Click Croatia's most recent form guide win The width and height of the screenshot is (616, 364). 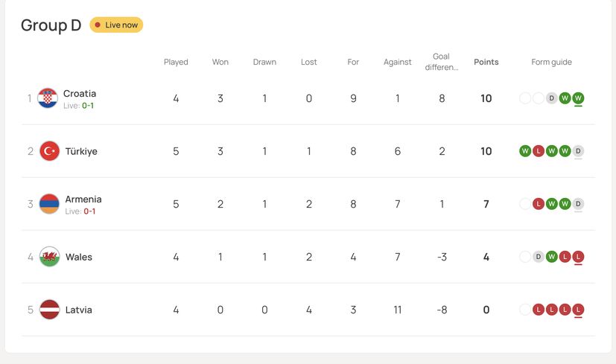[578, 98]
